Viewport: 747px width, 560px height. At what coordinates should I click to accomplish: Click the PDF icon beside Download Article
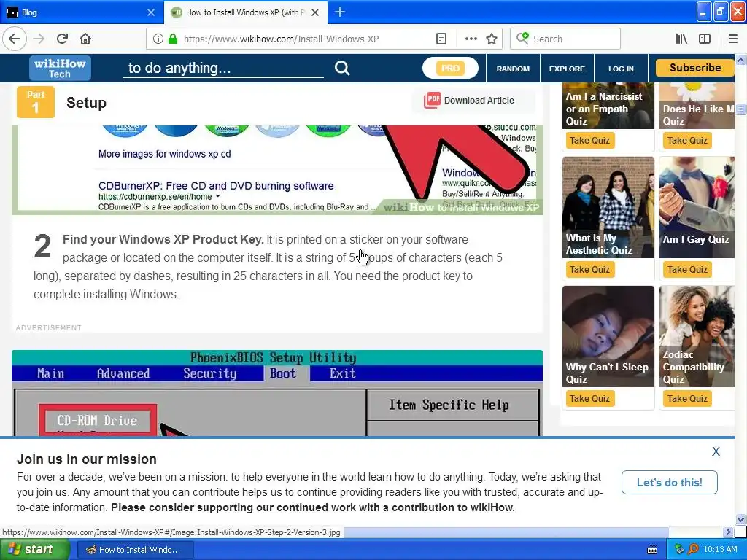tap(432, 100)
